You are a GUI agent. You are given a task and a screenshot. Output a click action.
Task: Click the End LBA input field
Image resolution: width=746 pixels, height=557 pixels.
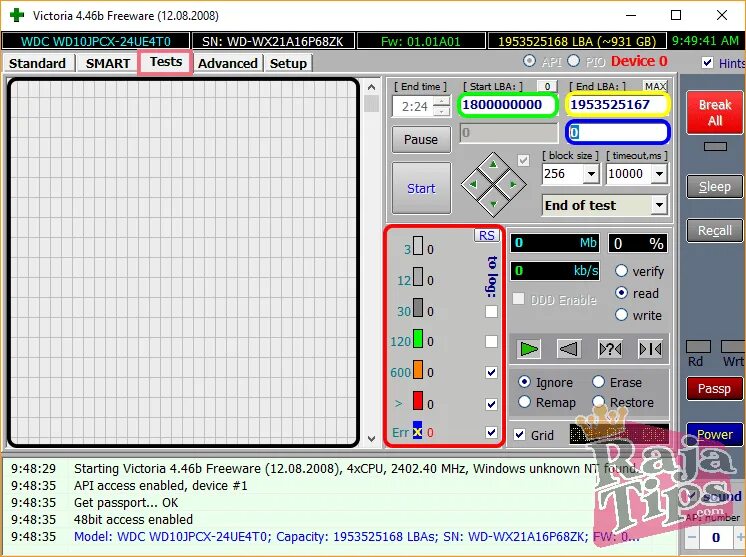click(x=618, y=105)
